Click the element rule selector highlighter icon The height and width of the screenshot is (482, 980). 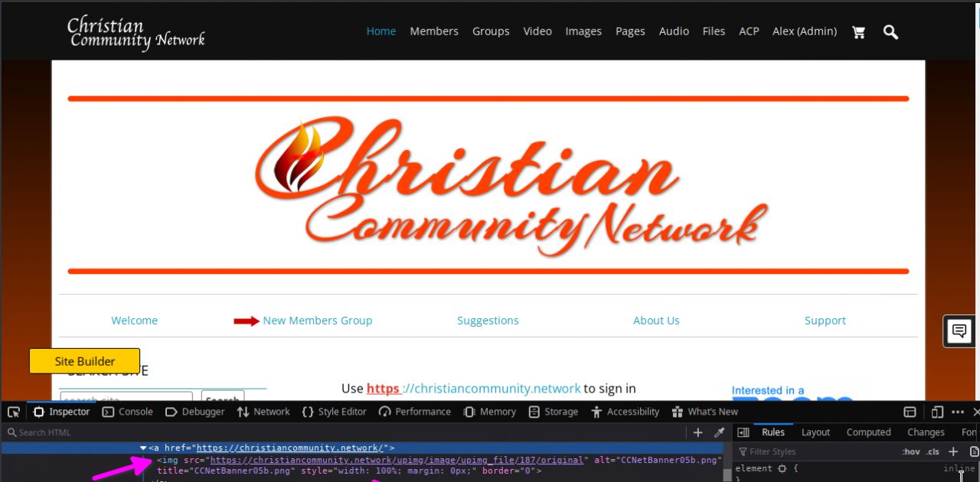782,468
